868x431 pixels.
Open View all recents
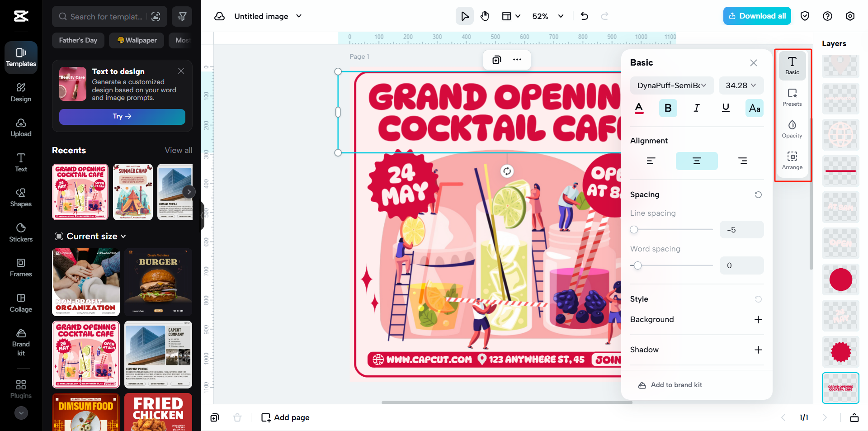178,150
